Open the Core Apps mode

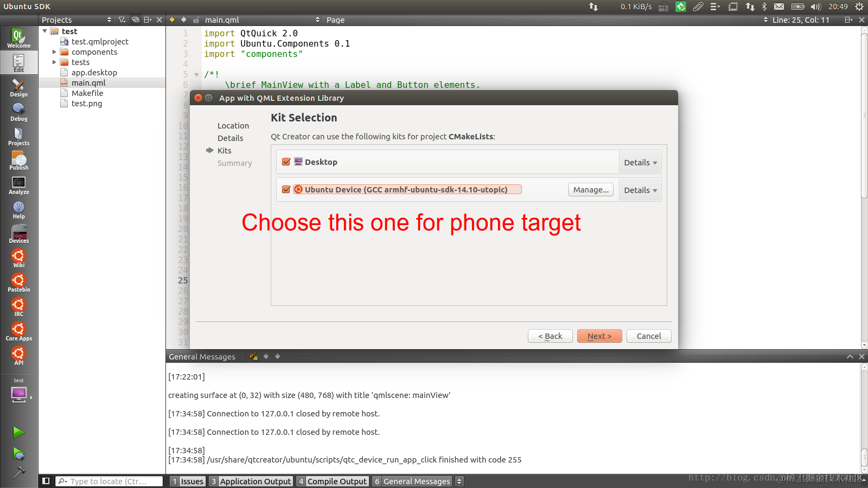click(18, 331)
